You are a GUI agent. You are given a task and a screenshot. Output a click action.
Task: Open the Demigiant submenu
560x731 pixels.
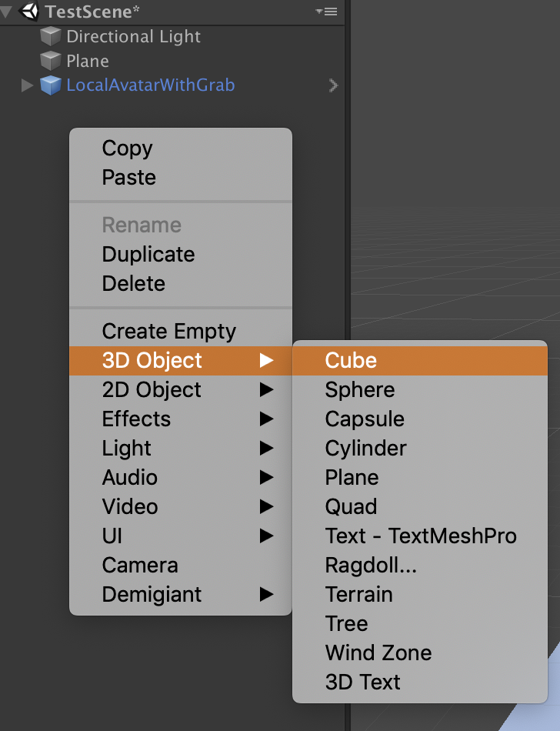tap(181, 594)
